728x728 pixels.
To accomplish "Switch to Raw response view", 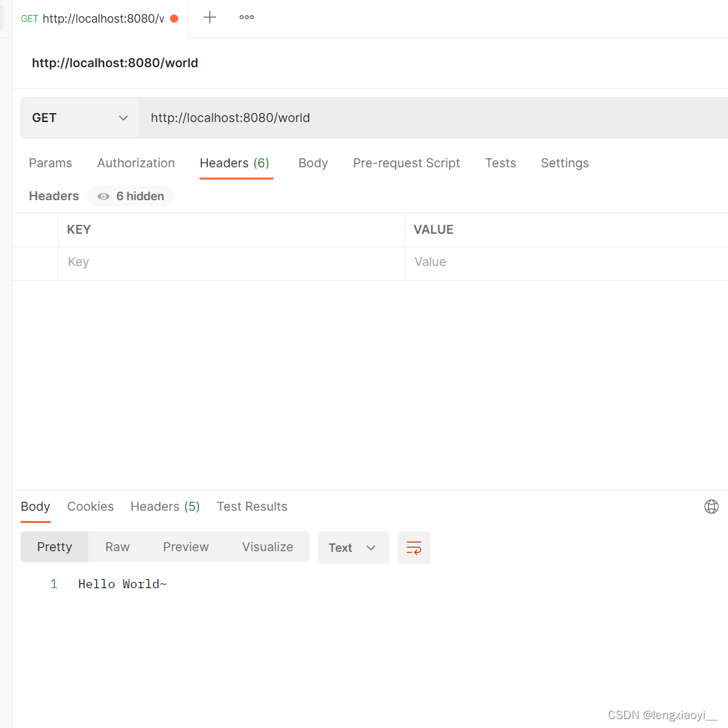I will pyautogui.click(x=117, y=547).
